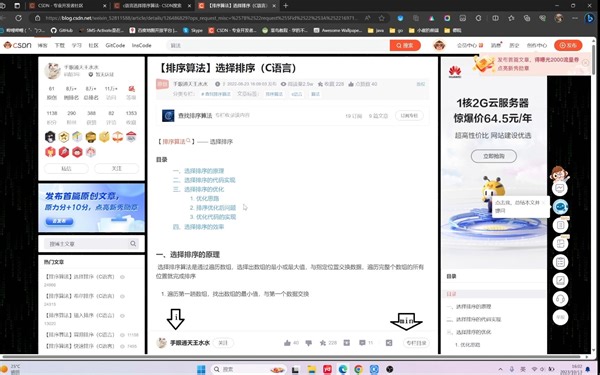This screenshot has height=375, width=600.
Task: Open hot article 【排序算法】希尔排序
Action: click(x=79, y=296)
